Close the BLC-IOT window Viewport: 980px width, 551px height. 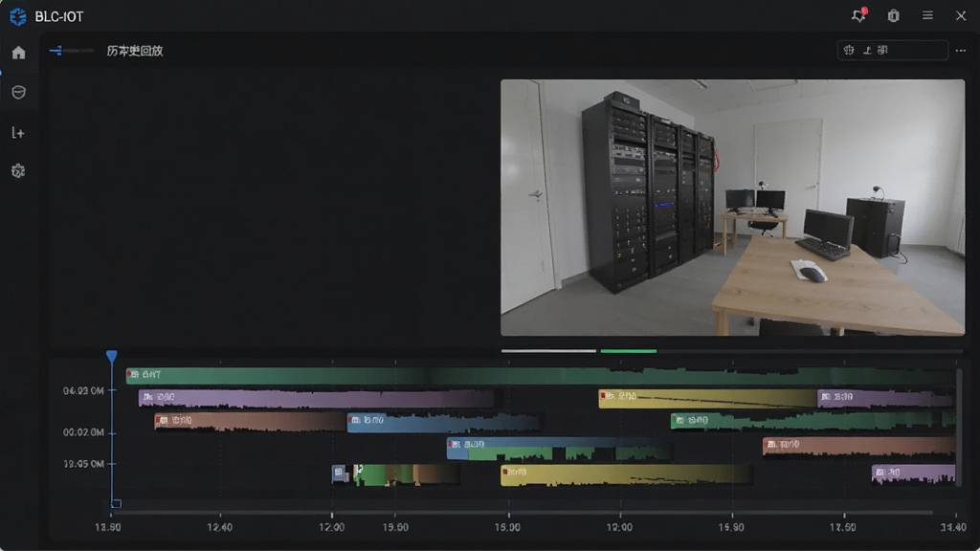click(x=961, y=15)
